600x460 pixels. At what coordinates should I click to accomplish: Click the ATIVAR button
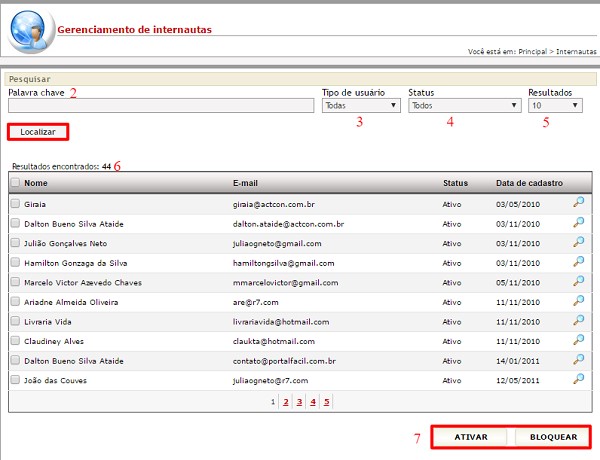[471, 437]
